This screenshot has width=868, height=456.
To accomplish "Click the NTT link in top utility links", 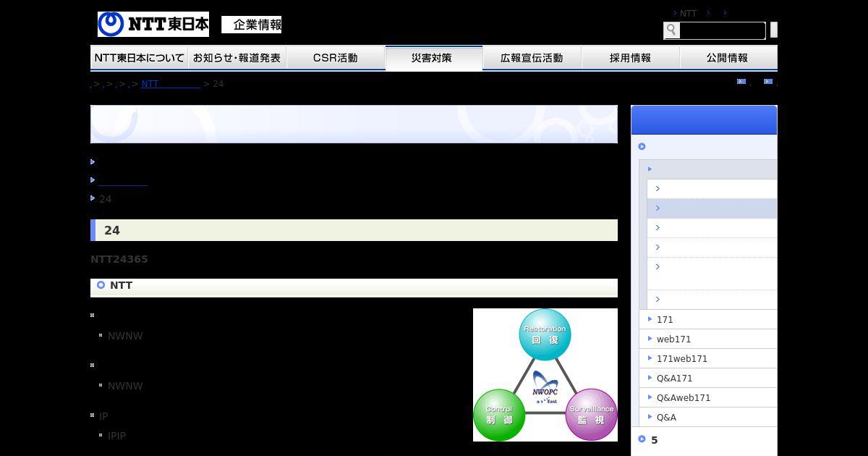I will coord(688,13).
